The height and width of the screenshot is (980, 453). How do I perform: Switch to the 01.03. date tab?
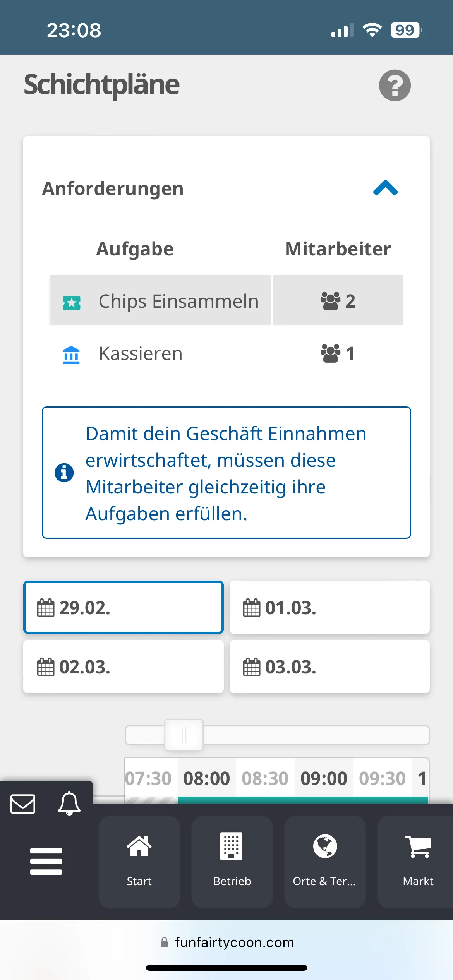pyautogui.click(x=329, y=607)
